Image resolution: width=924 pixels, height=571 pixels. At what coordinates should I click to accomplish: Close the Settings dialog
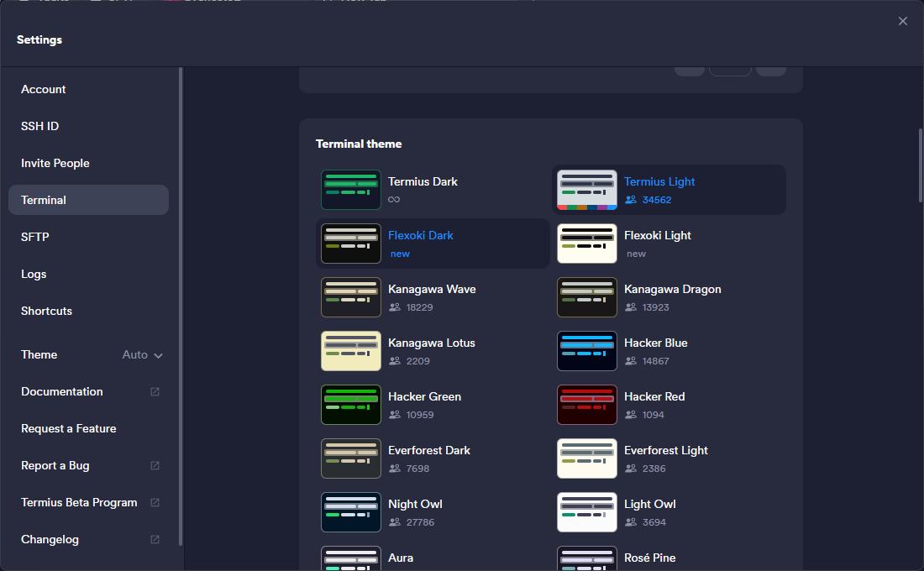point(903,21)
